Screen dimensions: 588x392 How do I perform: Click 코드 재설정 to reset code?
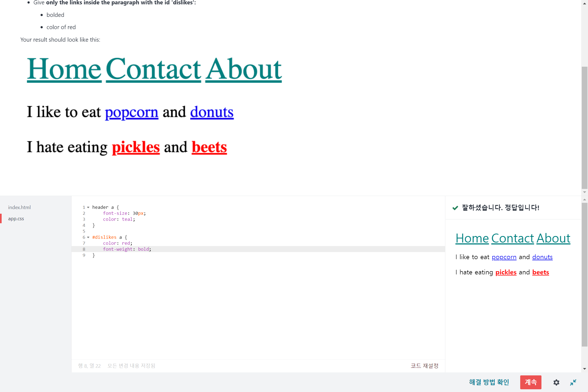(424, 366)
